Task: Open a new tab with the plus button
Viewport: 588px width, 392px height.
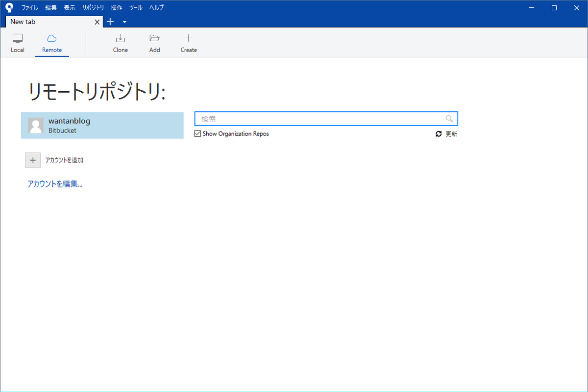Action: click(110, 22)
